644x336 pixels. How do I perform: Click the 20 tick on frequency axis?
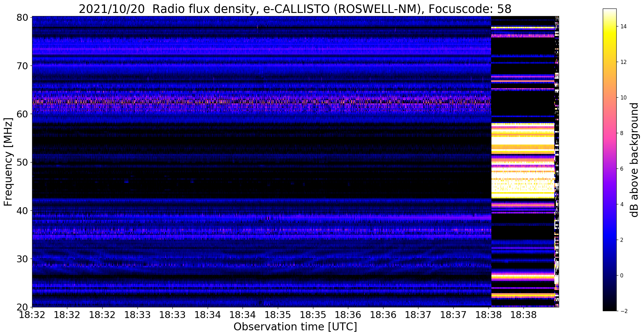[x=22, y=307]
